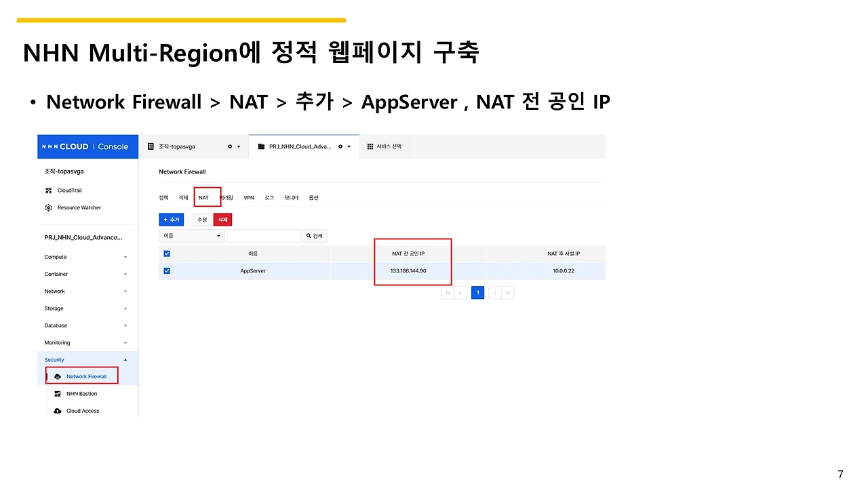Click the PRJ_NHN_Cloud_Advance project name in sidebar
Image resolution: width=868 pixels, height=488 pixels.
pos(83,237)
